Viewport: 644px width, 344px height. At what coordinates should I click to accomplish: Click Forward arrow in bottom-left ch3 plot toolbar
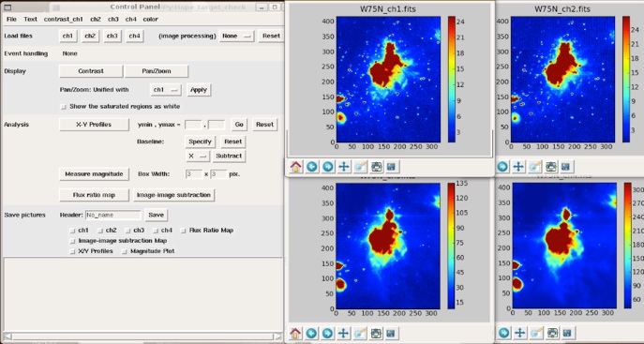328,334
